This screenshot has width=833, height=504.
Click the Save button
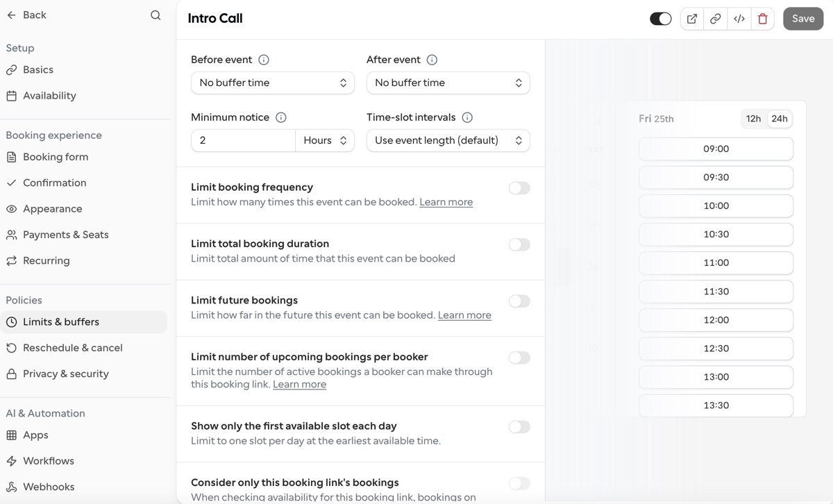click(x=803, y=19)
